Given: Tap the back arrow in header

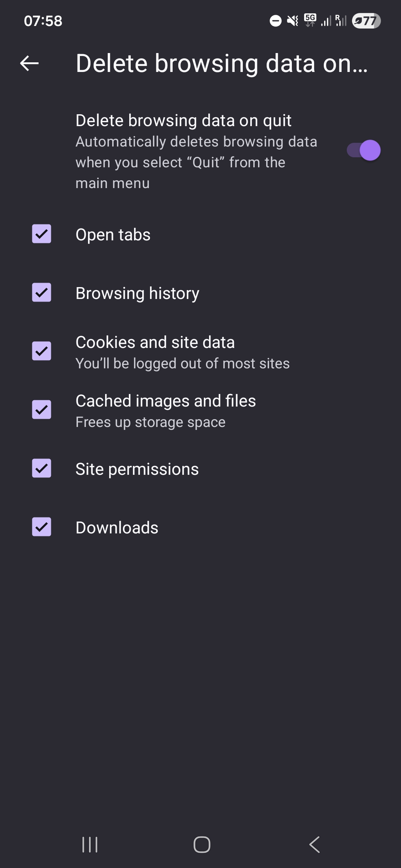Looking at the screenshot, I should click(x=29, y=63).
